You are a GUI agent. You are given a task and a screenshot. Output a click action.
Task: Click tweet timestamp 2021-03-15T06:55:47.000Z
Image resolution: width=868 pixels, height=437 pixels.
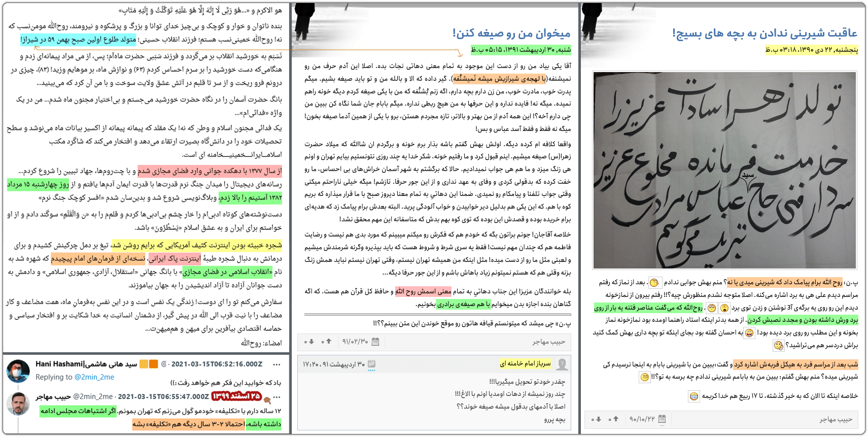[163, 396]
